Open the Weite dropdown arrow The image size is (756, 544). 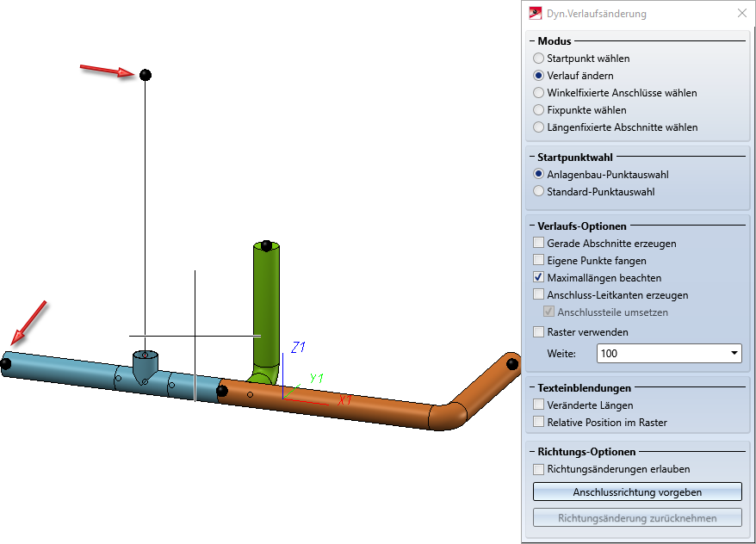tap(734, 353)
